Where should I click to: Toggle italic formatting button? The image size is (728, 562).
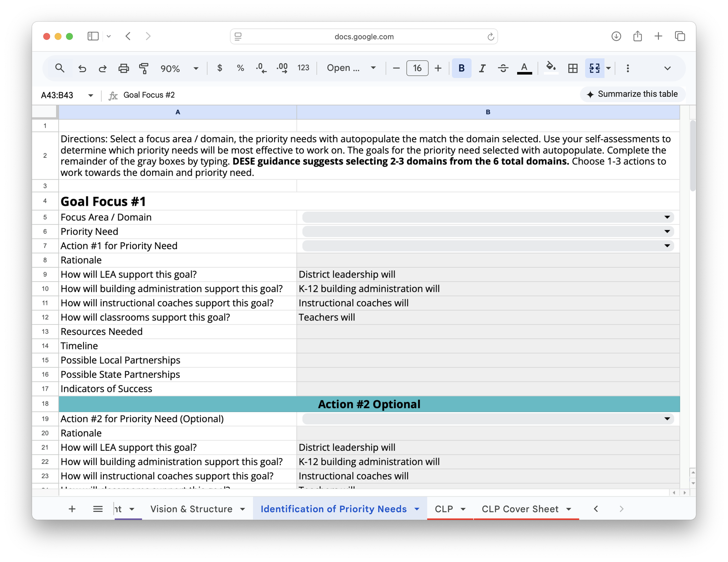coord(482,68)
